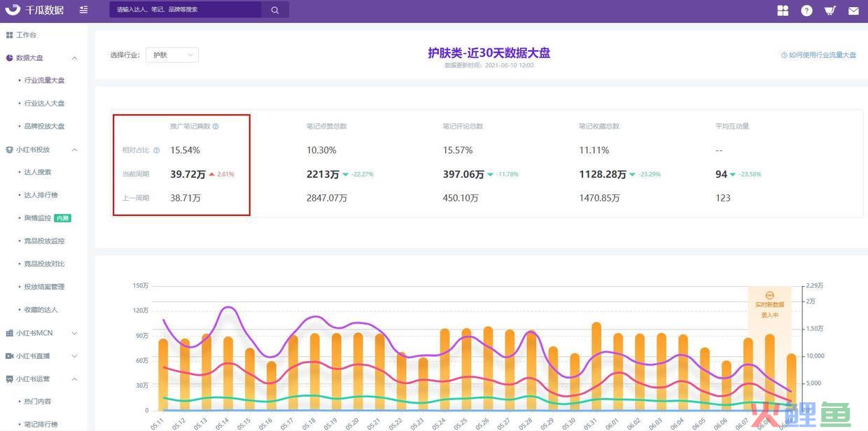
Task: Open 达人排行榜 menu item
Action: [41, 195]
